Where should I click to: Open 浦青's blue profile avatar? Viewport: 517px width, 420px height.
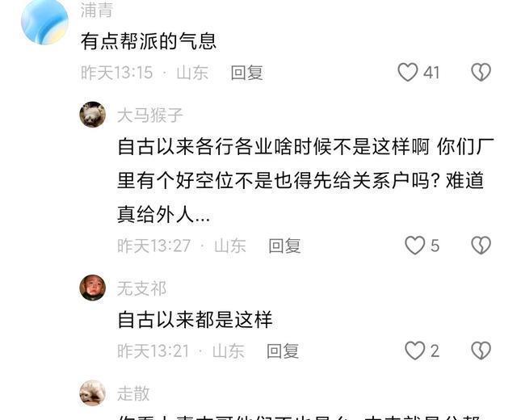point(44,22)
